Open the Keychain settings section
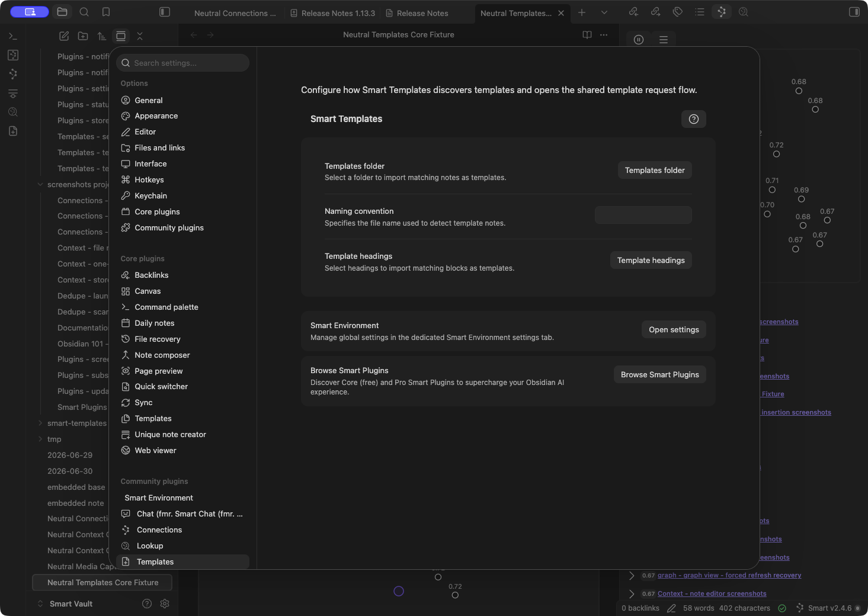 click(x=182, y=195)
